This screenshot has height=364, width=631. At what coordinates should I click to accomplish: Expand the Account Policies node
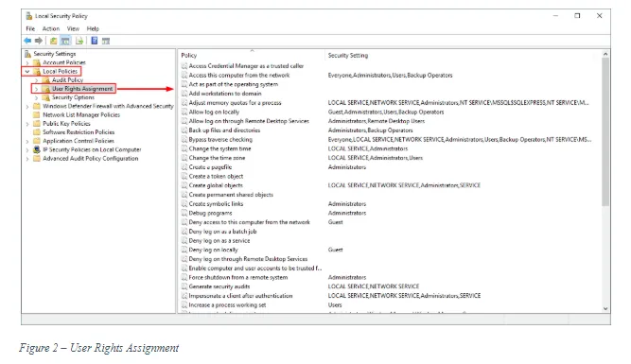coord(27,62)
